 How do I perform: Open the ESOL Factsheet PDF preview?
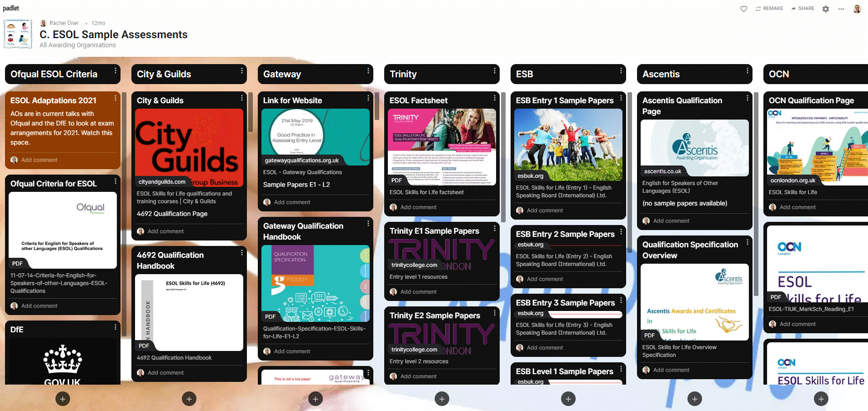pos(442,147)
